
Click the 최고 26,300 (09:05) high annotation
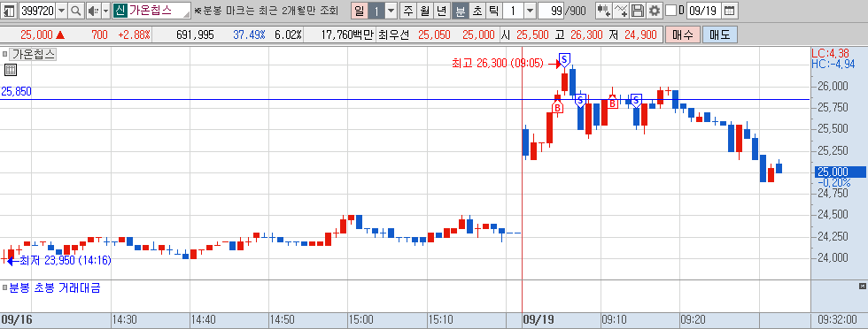[498, 65]
